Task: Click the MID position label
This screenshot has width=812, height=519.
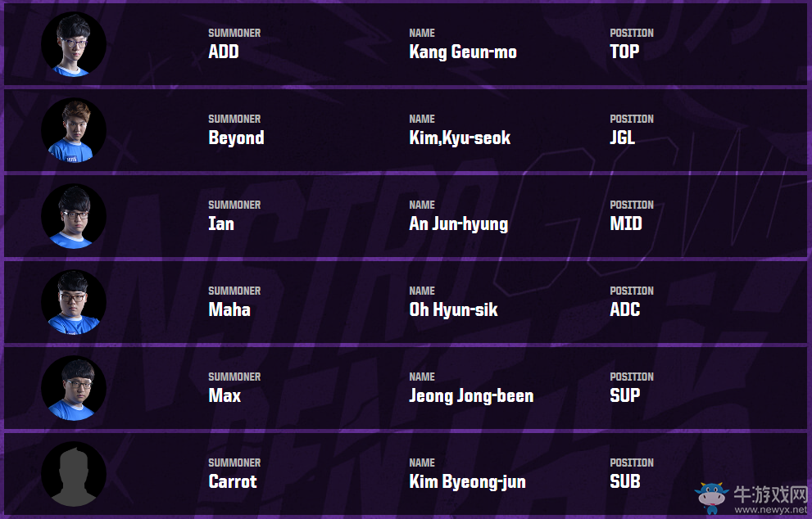Action: click(626, 224)
